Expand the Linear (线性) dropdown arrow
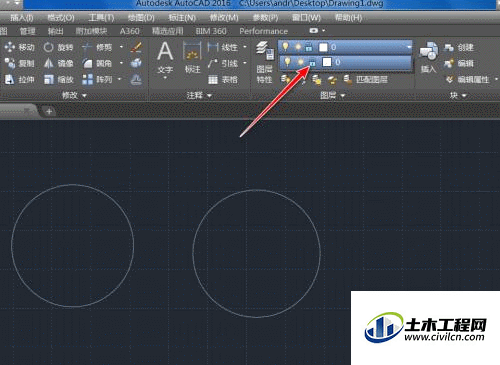Image resolution: width=500 pixels, height=365 pixels. click(x=245, y=47)
